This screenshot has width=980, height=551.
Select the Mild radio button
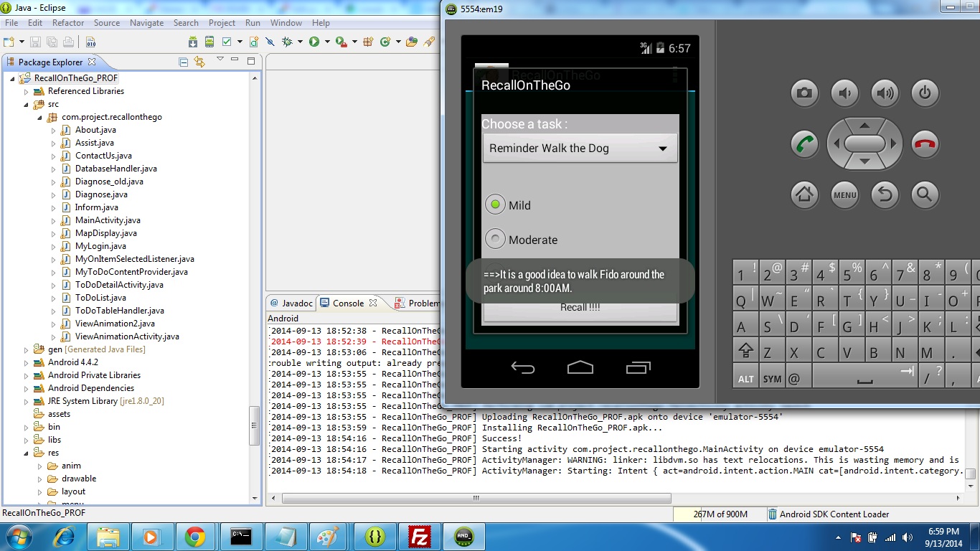click(496, 205)
